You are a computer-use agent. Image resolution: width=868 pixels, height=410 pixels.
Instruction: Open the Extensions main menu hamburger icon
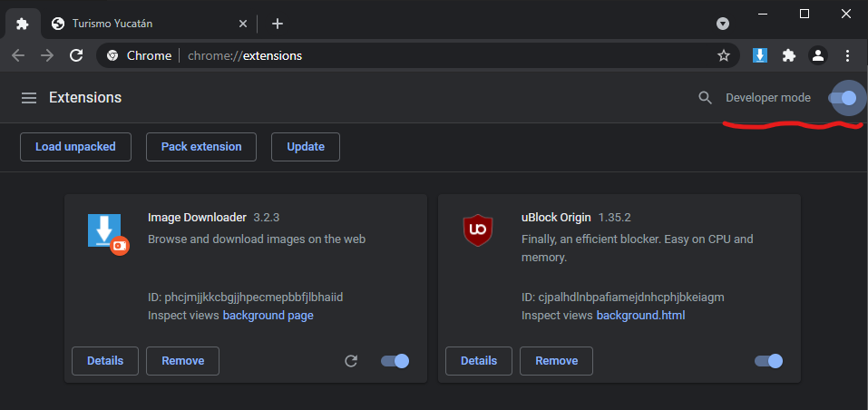pyautogui.click(x=29, y=98)
